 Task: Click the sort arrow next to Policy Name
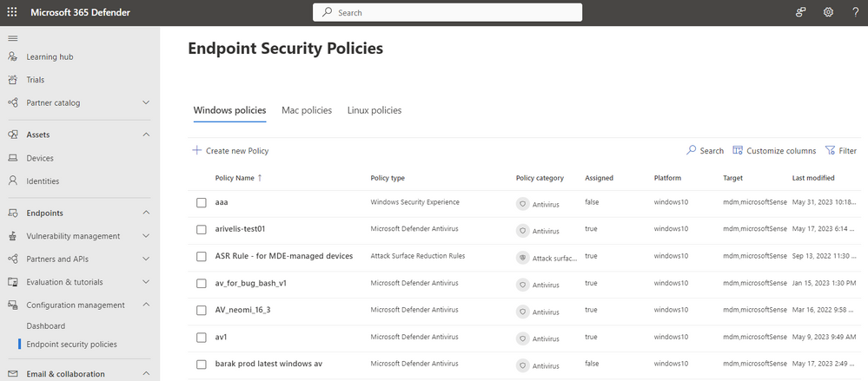point(260,178)
